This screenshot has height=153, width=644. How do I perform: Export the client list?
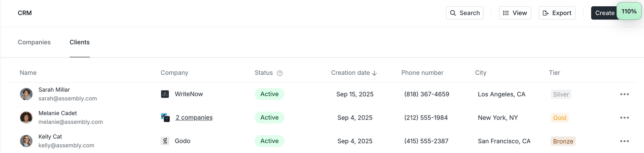557,13
